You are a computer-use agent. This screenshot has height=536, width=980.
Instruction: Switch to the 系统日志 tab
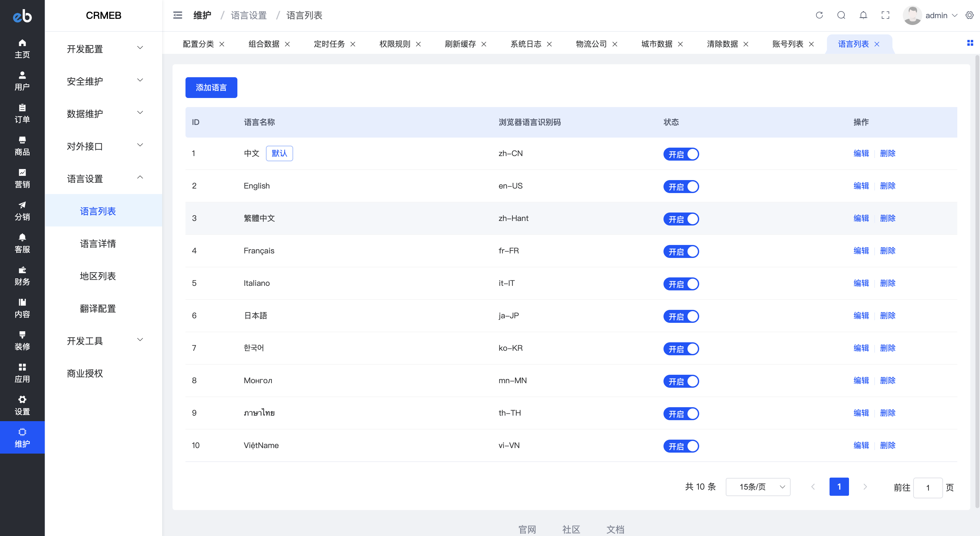coord(525,44)
